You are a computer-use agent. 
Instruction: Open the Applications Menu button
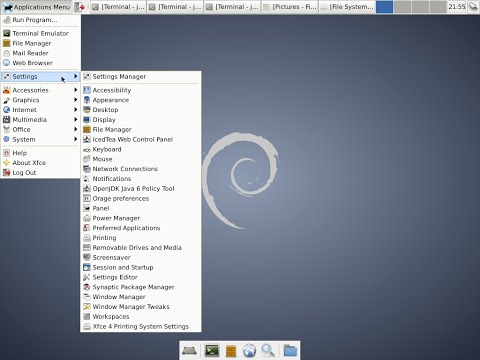[36, 7]
